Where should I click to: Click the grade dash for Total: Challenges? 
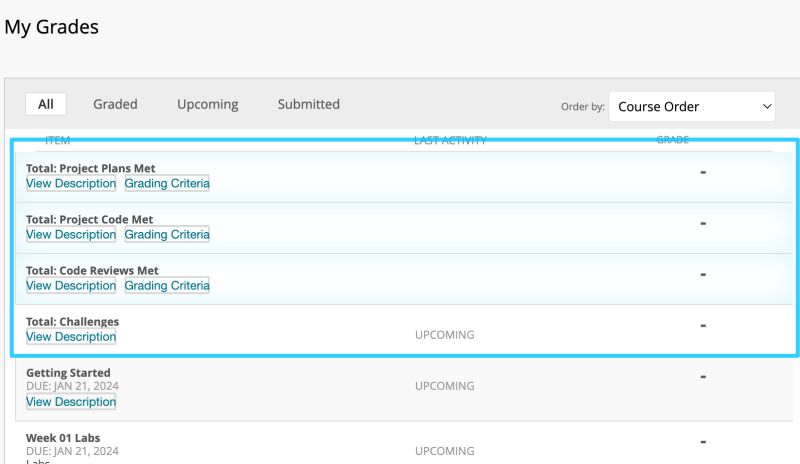(703, 326)
